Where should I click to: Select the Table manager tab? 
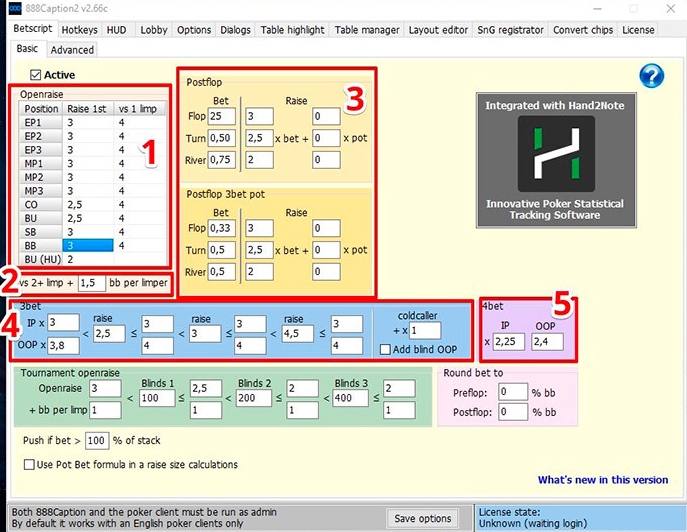point(366,30)
